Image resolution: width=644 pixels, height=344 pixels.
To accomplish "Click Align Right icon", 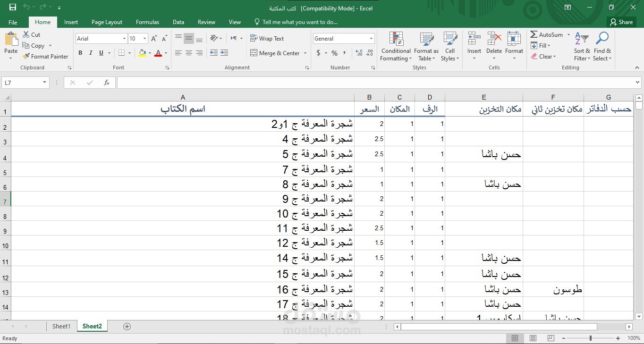I will pyautogui.click(x=199, y=53).
